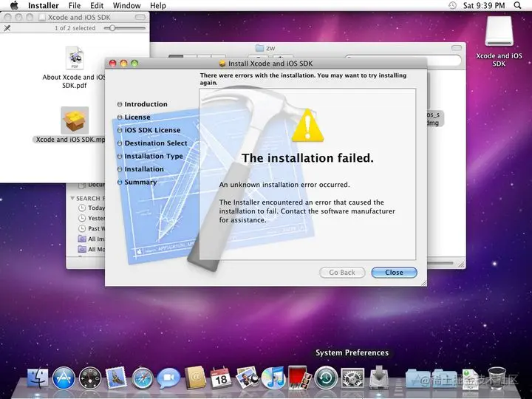Click '1 of 2 selected' status text
The height and width of the screenshot is (399, 532).
[75, 28]
